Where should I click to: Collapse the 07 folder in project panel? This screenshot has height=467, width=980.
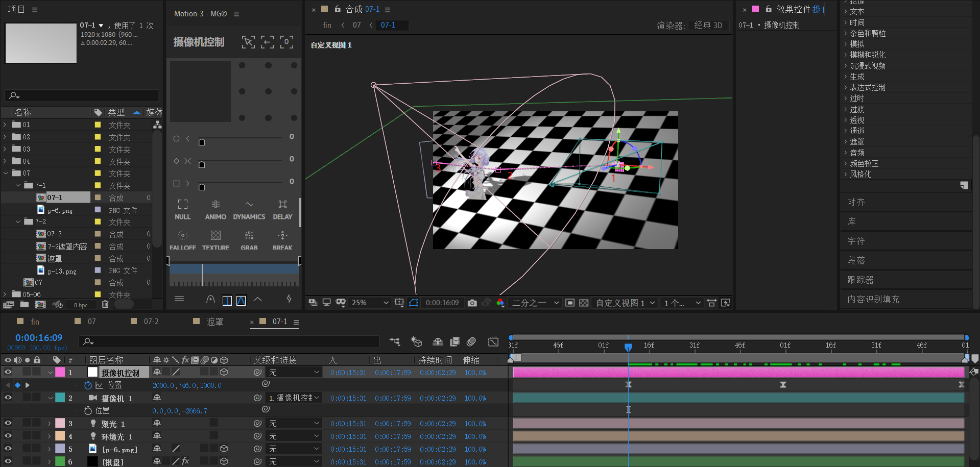5,173
